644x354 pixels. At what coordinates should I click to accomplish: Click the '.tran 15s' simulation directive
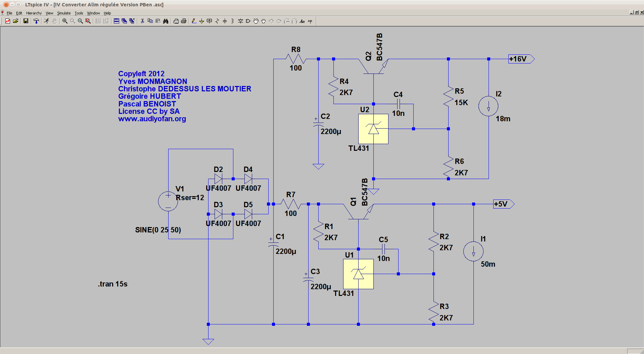pyautogui.click(x=113, y=284)
